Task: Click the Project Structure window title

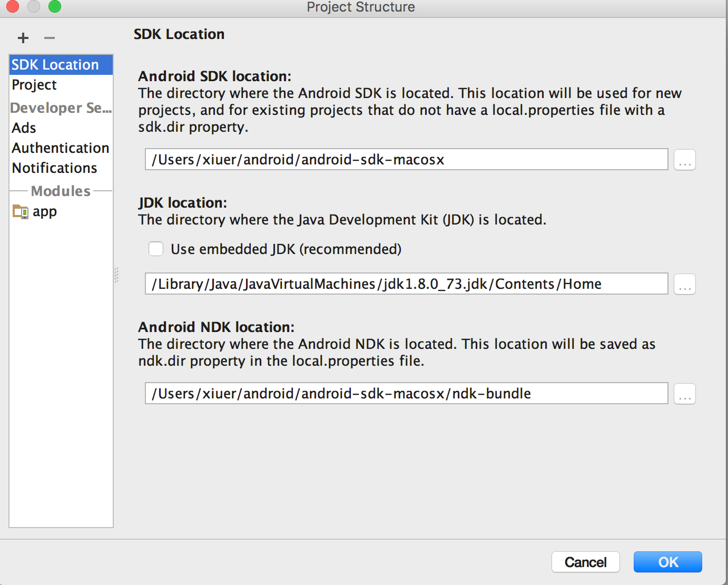Action: point(361,7)
